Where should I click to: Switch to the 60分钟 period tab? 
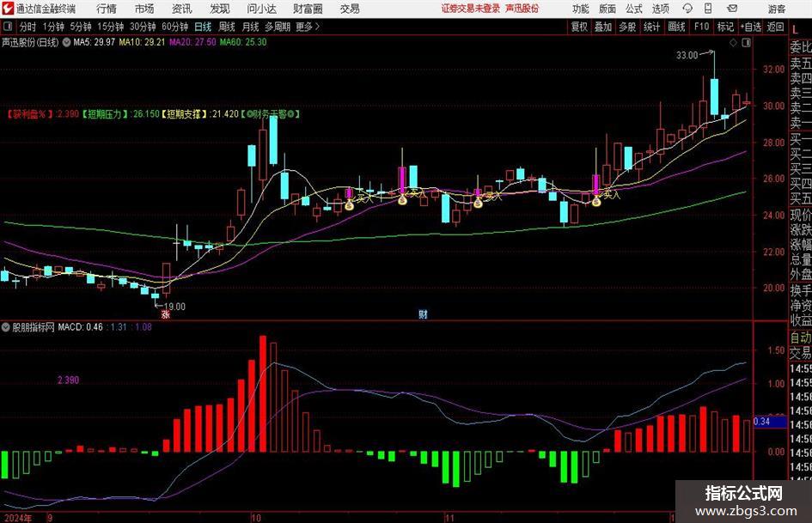click(x=174, y=27)
